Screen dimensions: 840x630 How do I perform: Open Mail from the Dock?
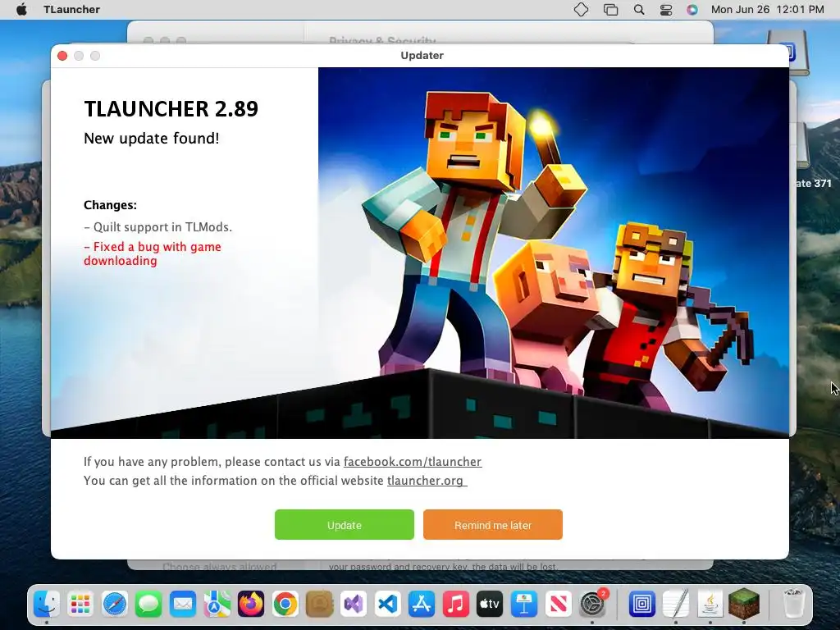coord(183,605)
